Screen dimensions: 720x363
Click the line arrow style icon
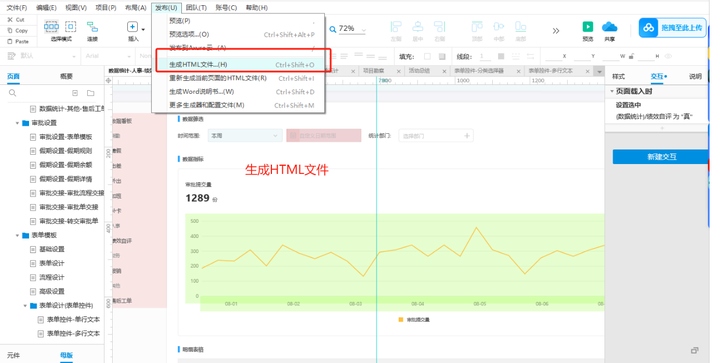[x=530, y=56]
